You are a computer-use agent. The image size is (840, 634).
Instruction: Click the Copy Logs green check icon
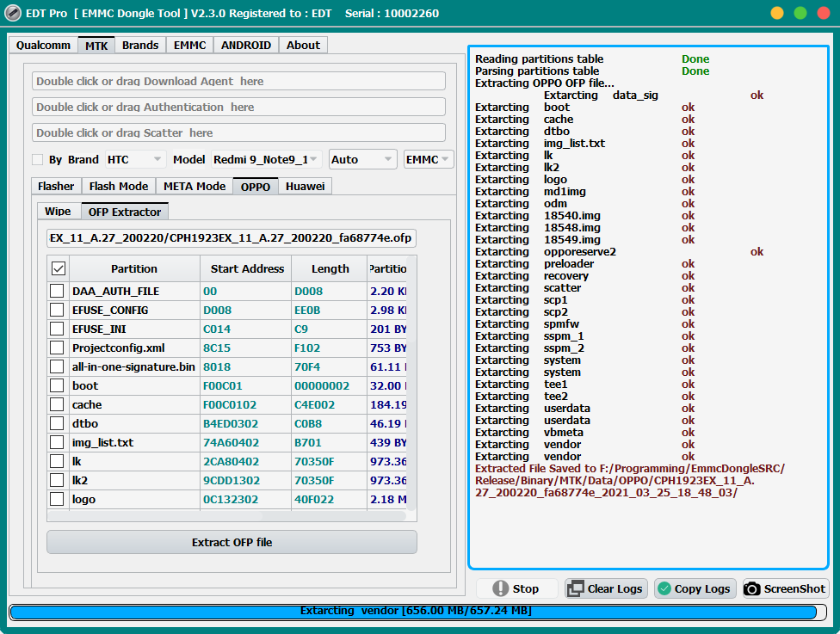(664, 588)
